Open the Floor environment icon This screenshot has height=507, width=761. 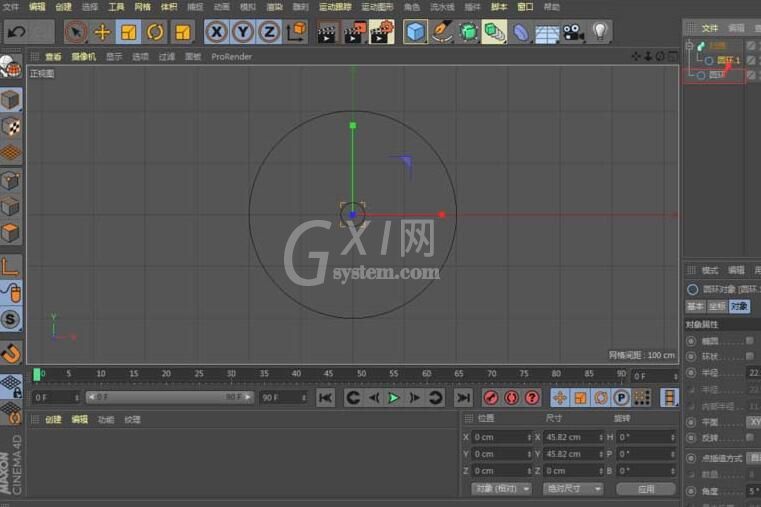point(547,33)
